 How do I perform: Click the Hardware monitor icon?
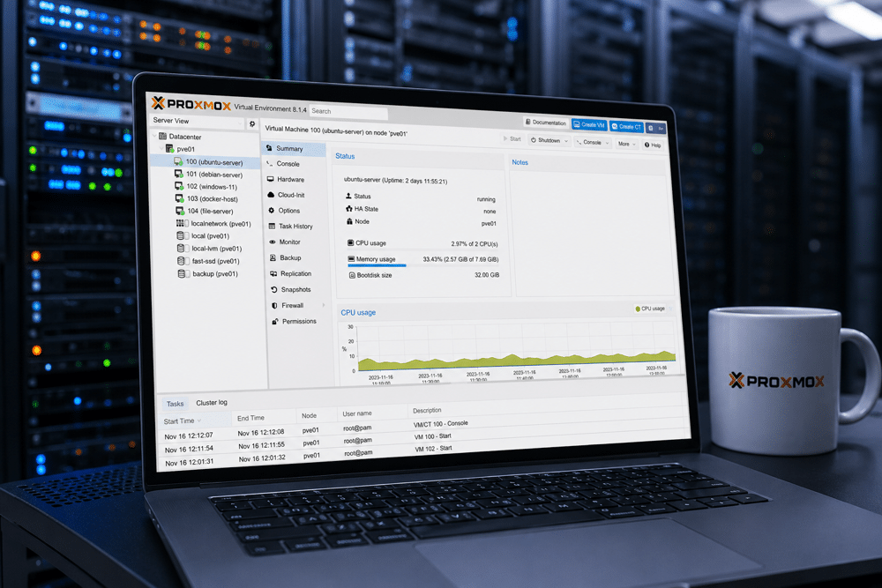pos(270,179)
